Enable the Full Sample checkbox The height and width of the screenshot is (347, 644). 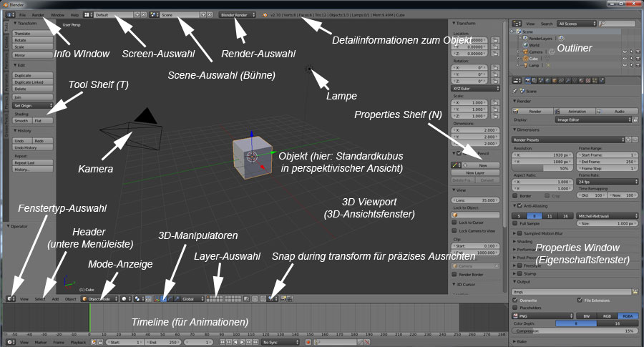515,223
